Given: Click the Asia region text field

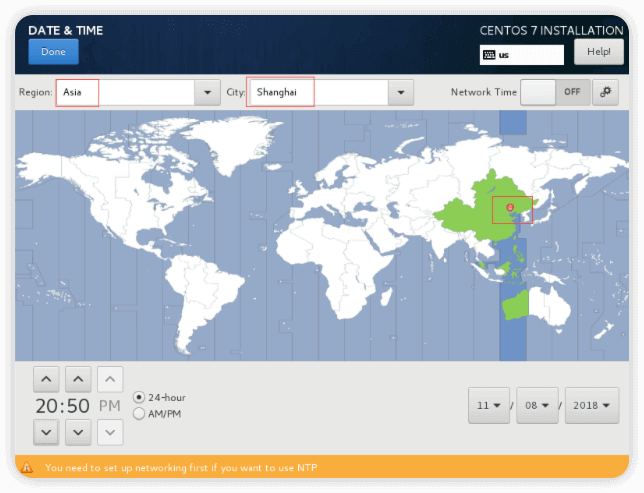Looking at the screenshot, I should pyautogui.click(x=125, y=92).
